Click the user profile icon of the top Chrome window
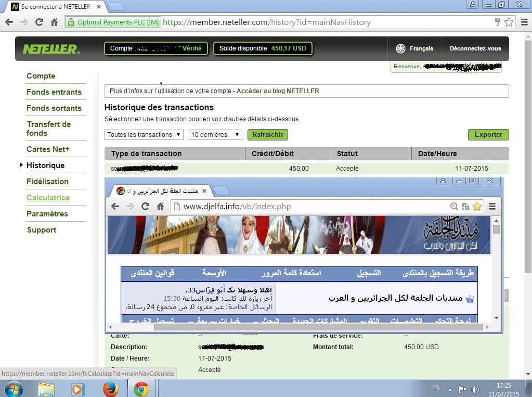 [x=472, y=4]
